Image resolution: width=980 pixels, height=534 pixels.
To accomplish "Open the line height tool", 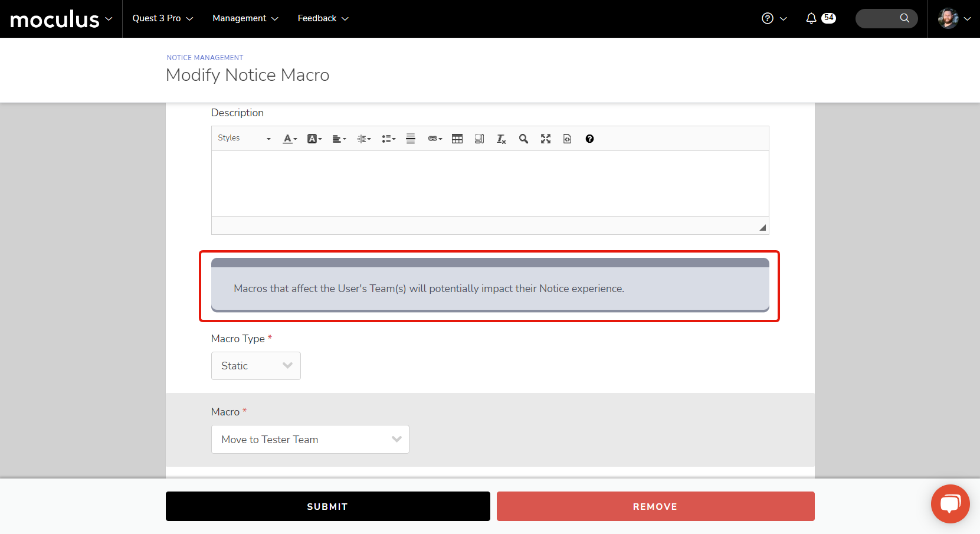I will (x=363, y=139).
